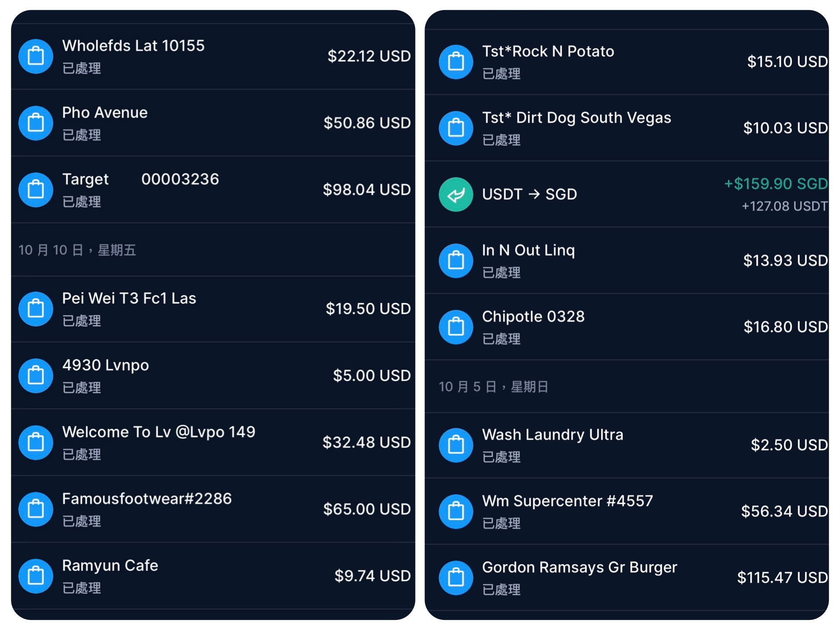Click the Ramyun Cafe shopping bag icon
This screenshot has width=840, height=630.
[36, 576]
